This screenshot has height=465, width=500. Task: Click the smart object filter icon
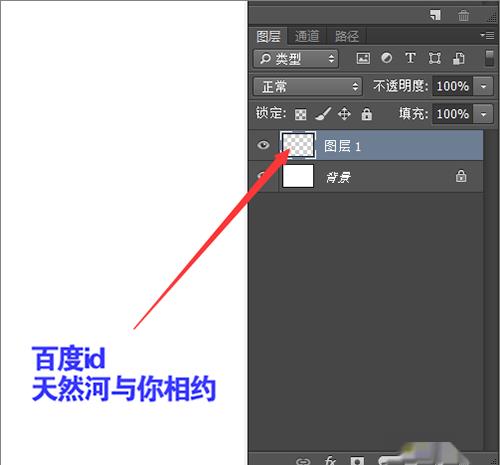point(458,58)
